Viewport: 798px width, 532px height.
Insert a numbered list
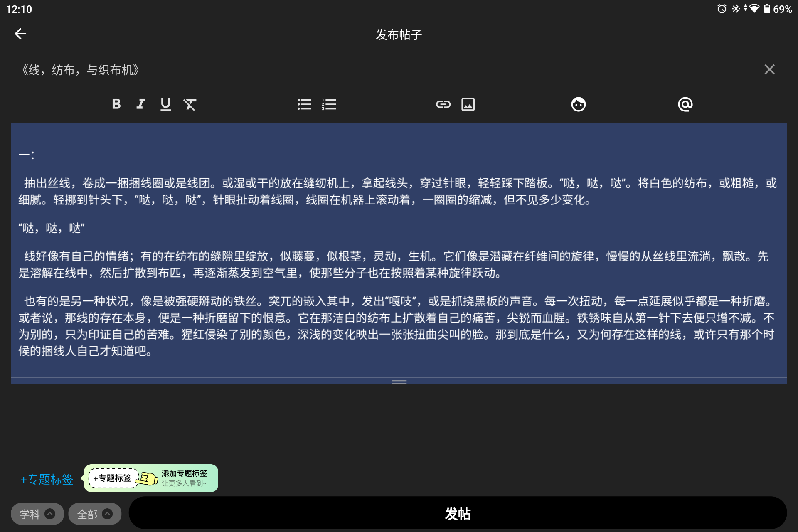[329, 104]
